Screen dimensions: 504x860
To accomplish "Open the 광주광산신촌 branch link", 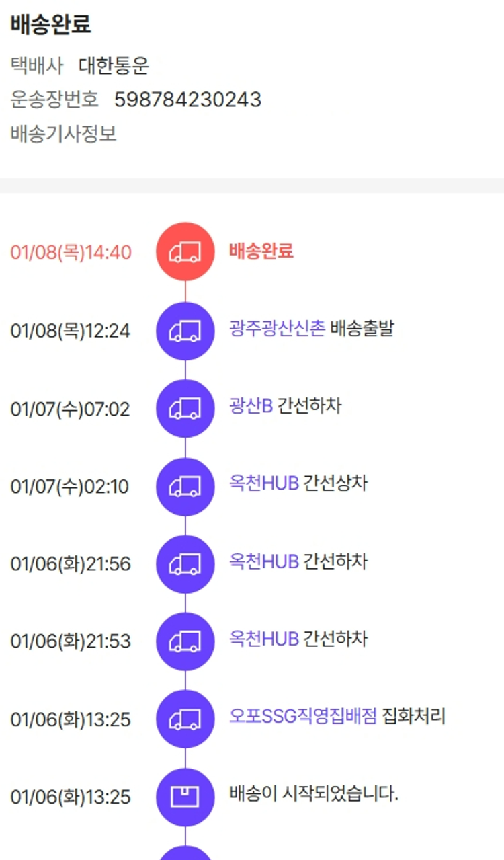I will pos(277,328).
